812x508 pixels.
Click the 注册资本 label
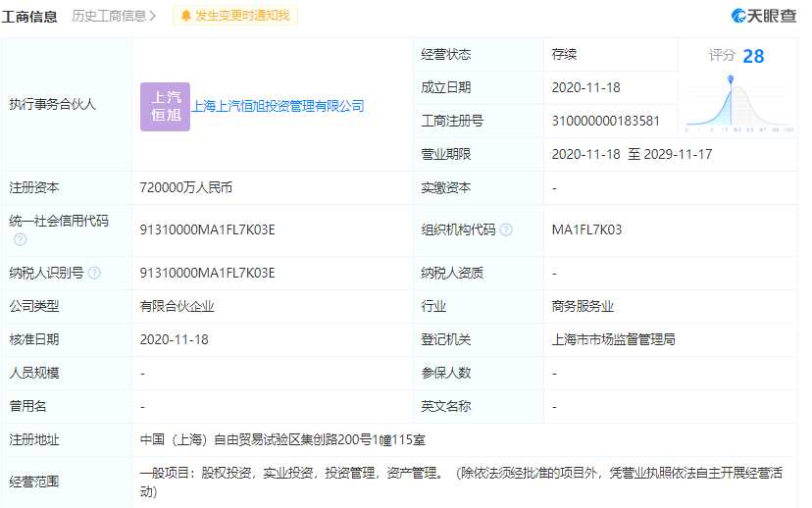point(33,187)
